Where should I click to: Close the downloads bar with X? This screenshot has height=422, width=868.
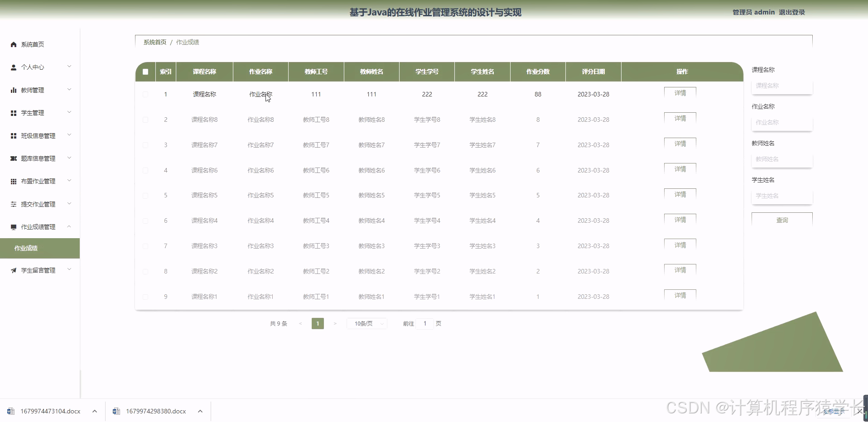click(x=859, y=411)
